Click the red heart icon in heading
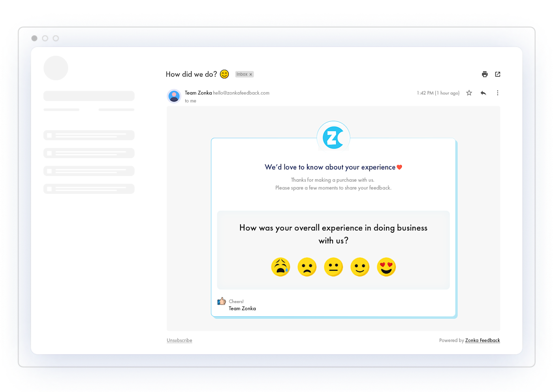This screenshot has width=553, height=392. [x=399, y=167]
